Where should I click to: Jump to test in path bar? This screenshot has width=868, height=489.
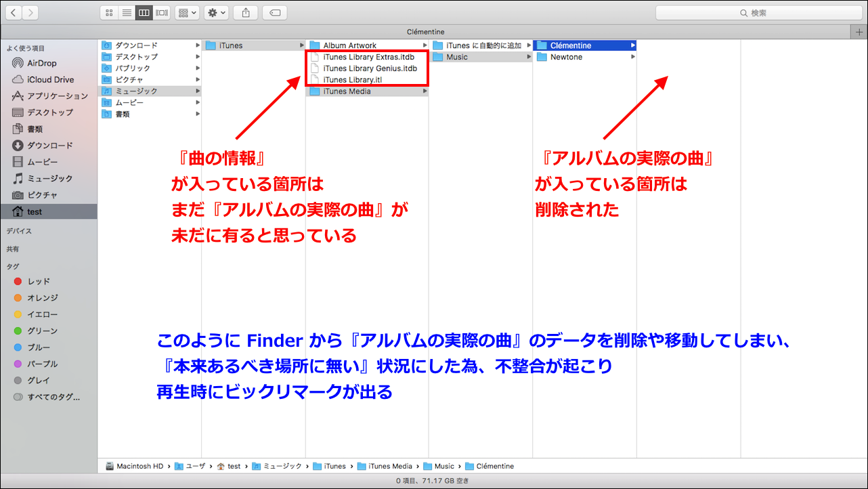(x=228, y=466)
